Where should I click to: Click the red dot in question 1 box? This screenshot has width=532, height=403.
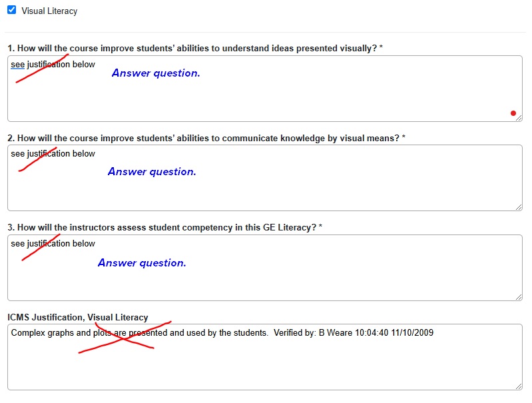tap(513, 113)
